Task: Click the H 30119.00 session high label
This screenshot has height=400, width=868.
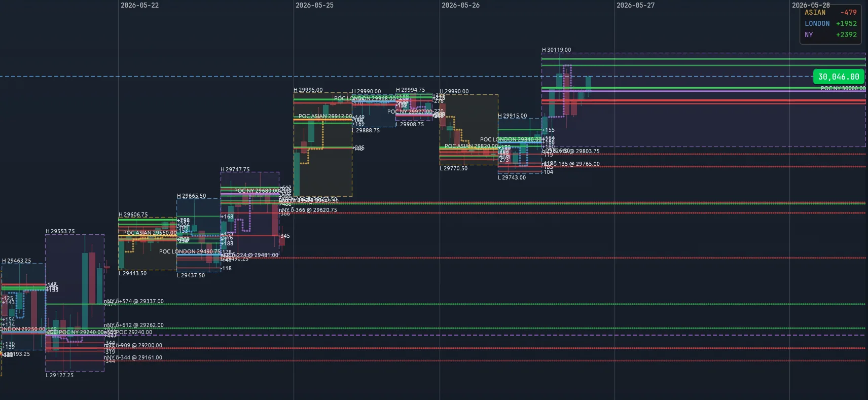Action: coord(556,50)
